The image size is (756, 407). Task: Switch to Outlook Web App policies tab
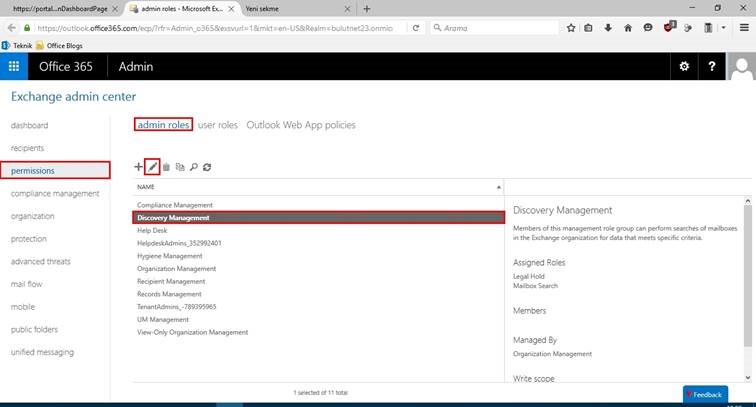(x=301, y=125)
